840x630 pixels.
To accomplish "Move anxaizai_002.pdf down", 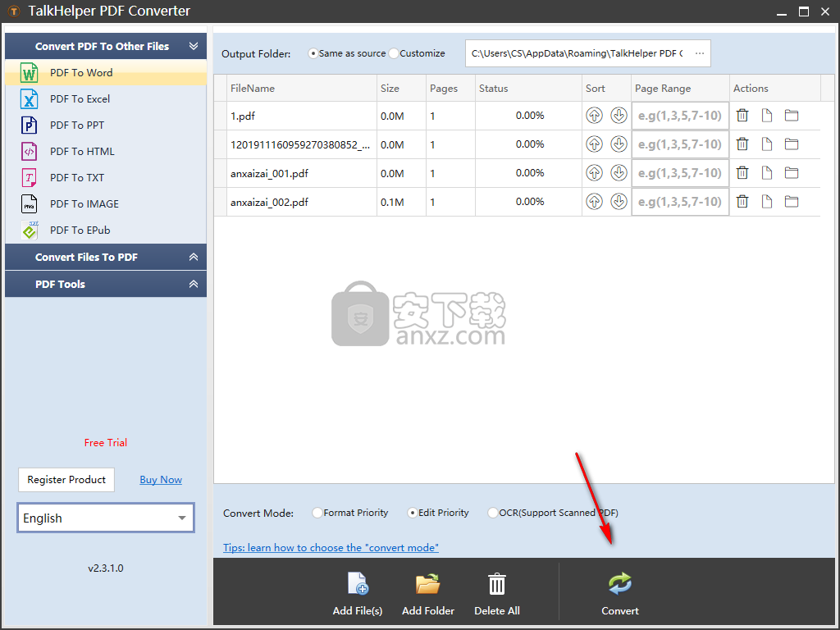I will point(619,202).
